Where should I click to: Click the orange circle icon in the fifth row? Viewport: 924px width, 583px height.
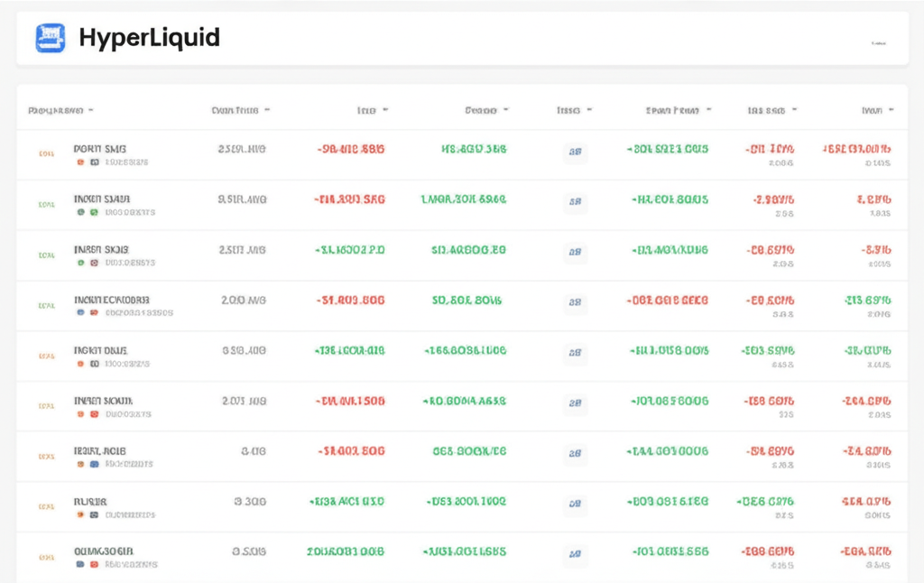[x=80, y=364]
